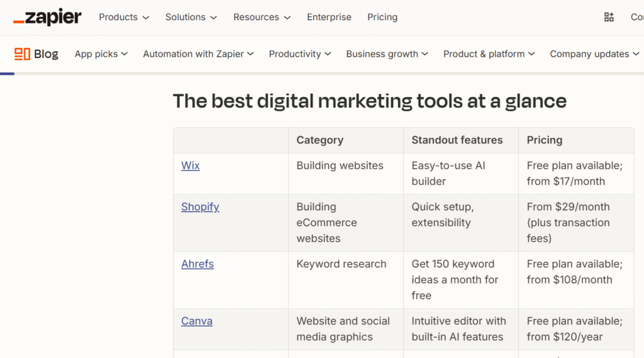The width and height of the screenshot is (644, 358).
Task: Open the Shopify link
Action: 200,207
